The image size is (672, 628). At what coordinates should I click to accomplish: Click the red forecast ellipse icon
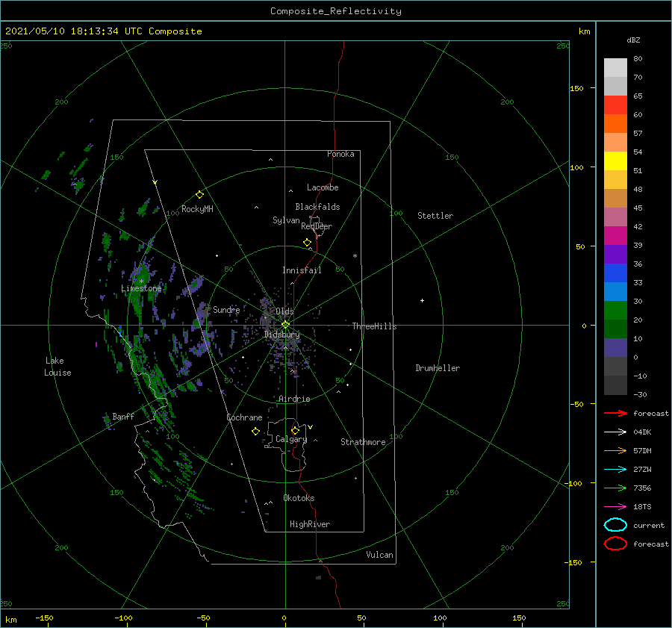(x=615, y=544)
